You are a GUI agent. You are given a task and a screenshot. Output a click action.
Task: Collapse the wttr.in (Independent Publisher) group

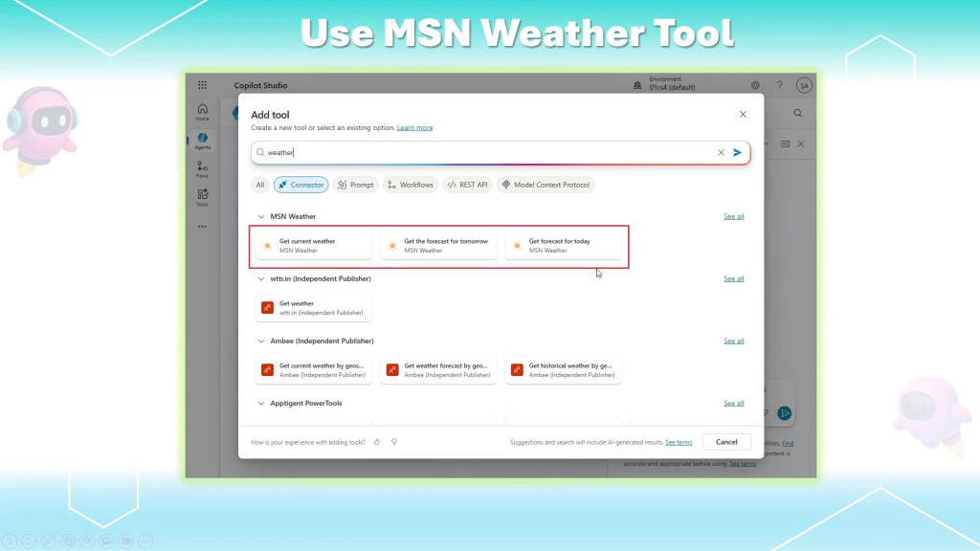pyautogui.click(x=261, y=279)
